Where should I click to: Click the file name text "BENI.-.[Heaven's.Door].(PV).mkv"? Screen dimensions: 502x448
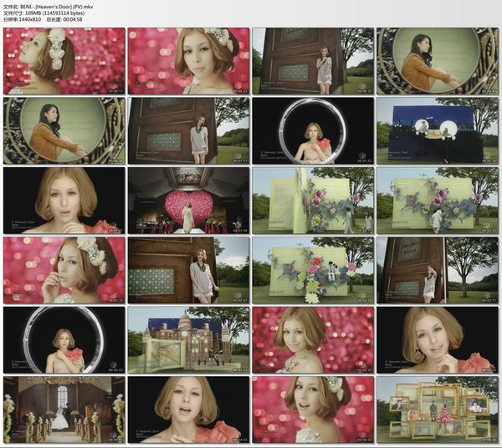[56, 7]
